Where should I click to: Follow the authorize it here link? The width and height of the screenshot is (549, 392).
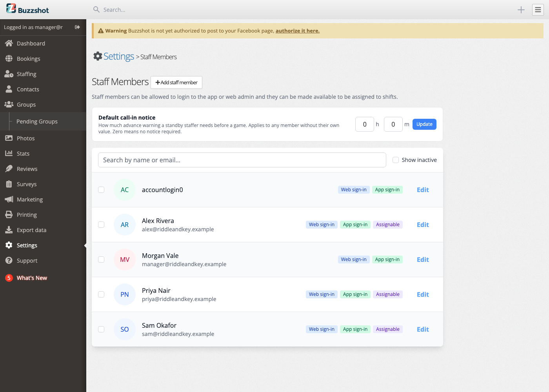coord(298,31)
